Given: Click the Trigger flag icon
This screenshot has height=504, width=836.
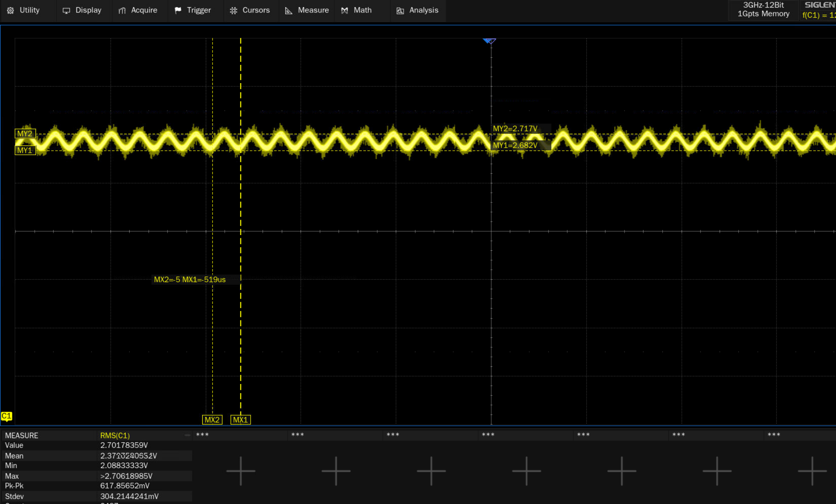Looking at the screenshot, I should [178, 11].
